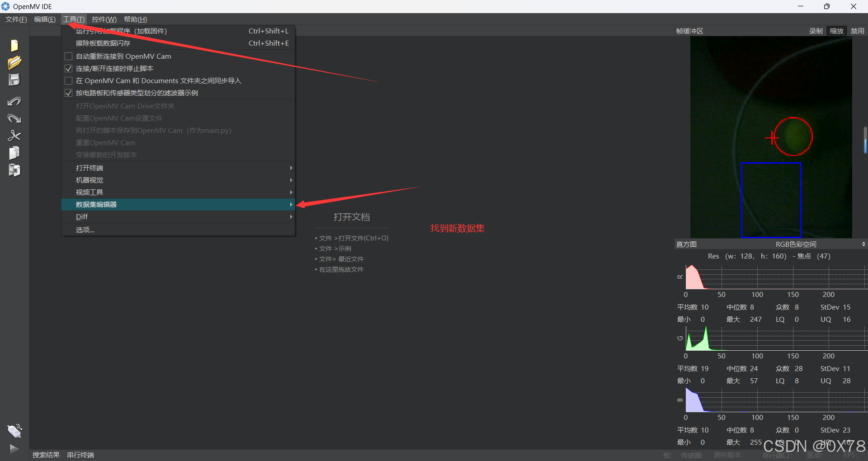Screen dimensions: 868x461
Task: Open the 搜索结果 bottom panel
Action: [46, 455]
